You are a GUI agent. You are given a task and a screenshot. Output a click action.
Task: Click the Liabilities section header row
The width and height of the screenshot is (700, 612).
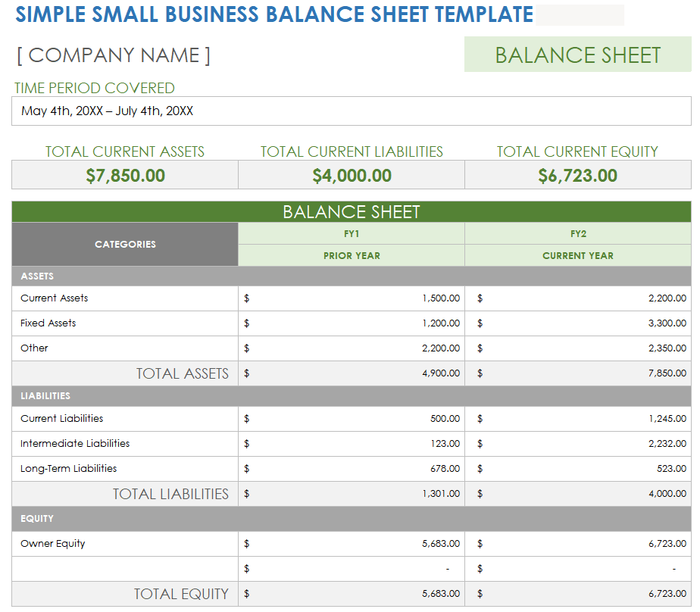pyautogui.click(x=351, y=396)
